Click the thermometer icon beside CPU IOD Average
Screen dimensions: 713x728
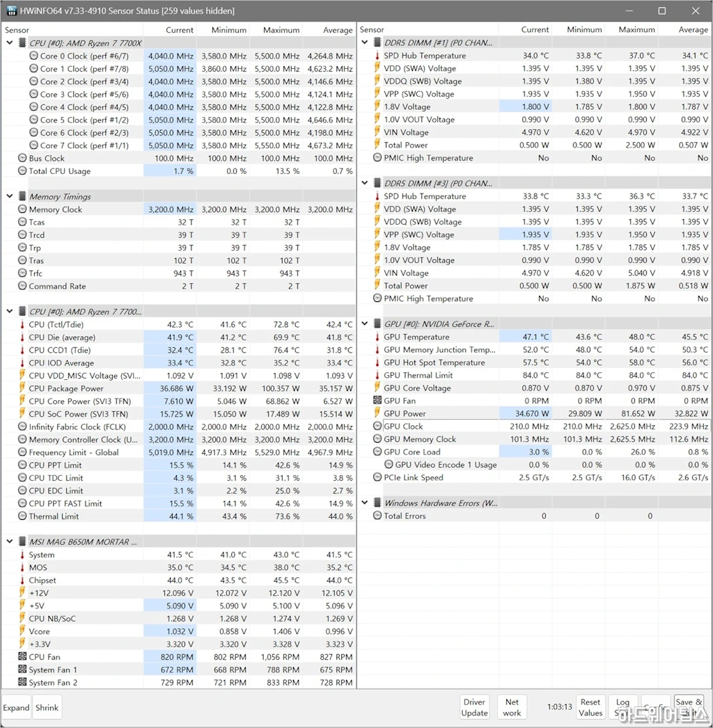[22, 363]
